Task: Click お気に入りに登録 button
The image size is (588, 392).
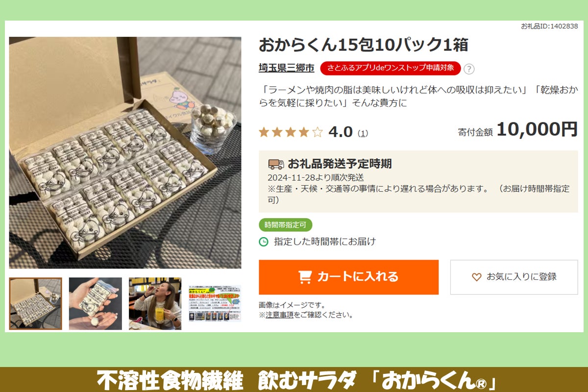Action: click(514, 277)
